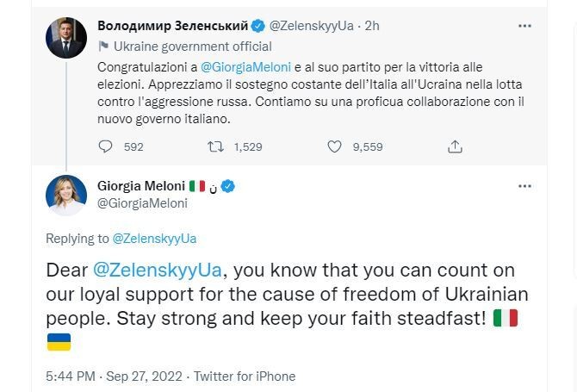Open the three-dot menu on Meloni's tweet

pyautogui.click(x=524, y=186)
